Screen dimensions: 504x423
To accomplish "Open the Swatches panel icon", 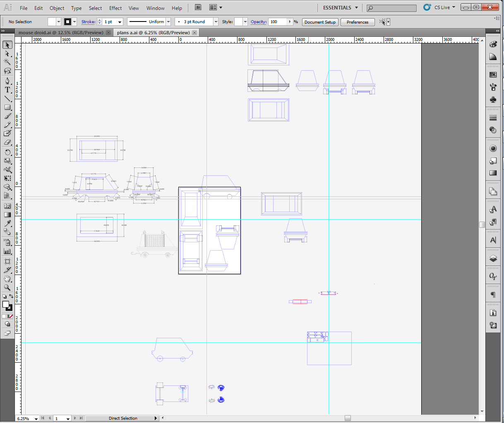I will pos(493,75).
